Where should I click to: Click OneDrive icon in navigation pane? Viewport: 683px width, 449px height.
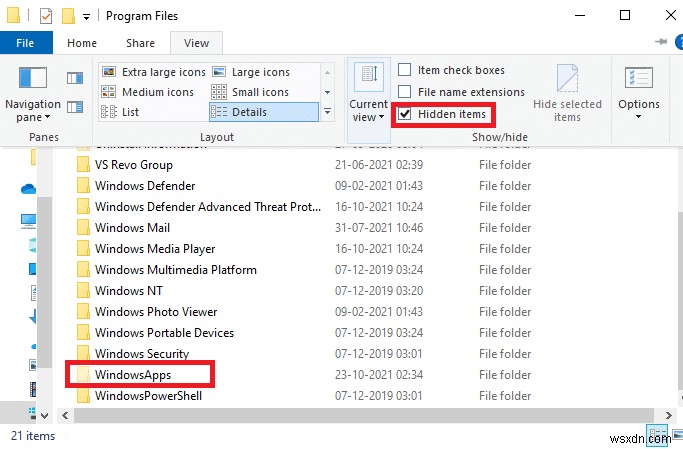coord(29,189)
